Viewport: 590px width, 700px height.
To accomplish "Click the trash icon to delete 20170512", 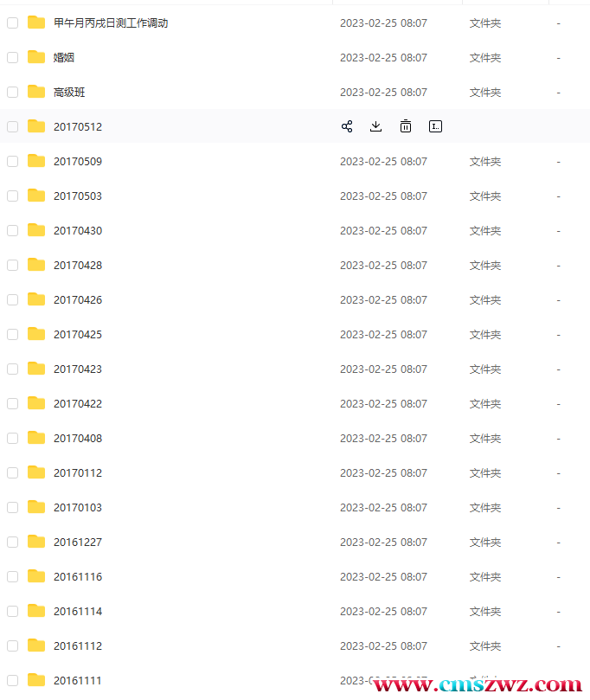I will pos(405,126).
